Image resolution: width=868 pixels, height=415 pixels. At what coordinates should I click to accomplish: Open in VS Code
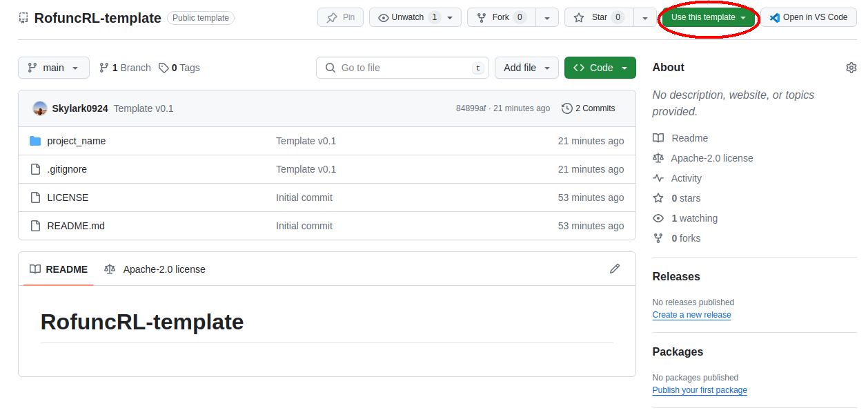point(809,17)
